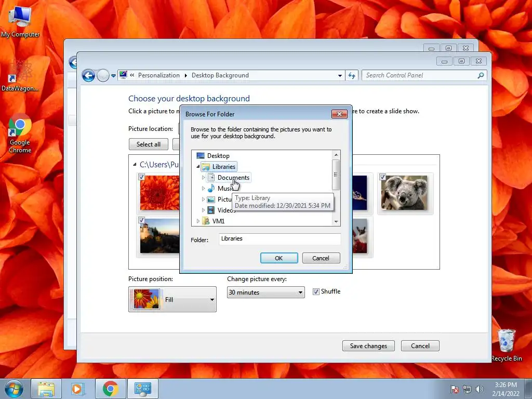Select the koala wallpaper thumbnail
Screen dimensions: 532x399
(404, 192)
